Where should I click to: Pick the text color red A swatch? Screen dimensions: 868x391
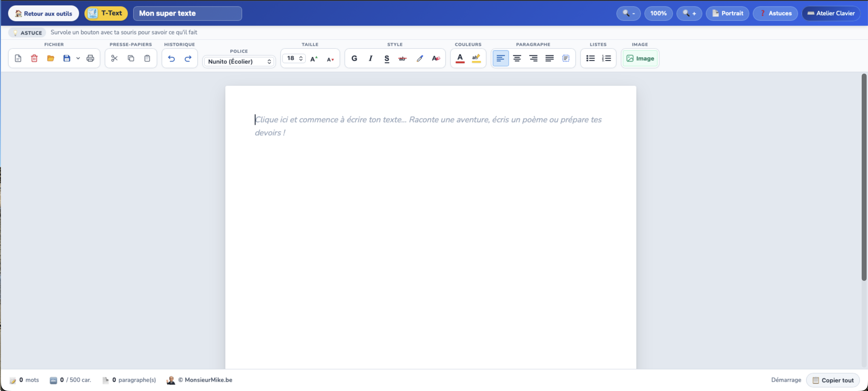pyautogui.click(x=460, y=58)
